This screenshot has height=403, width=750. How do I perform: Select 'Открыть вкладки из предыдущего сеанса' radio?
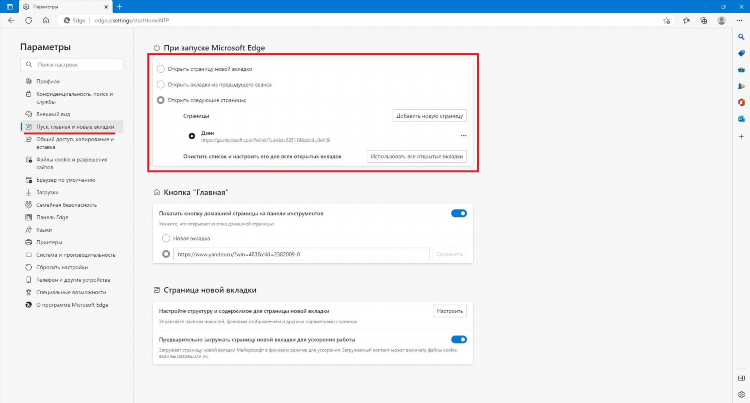pos(161,85)
